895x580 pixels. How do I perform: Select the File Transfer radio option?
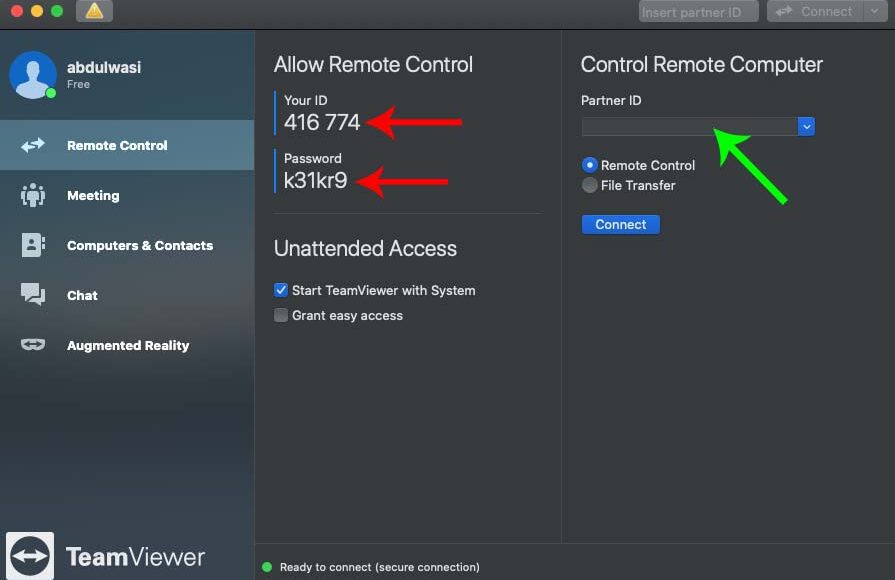[590, 185]
